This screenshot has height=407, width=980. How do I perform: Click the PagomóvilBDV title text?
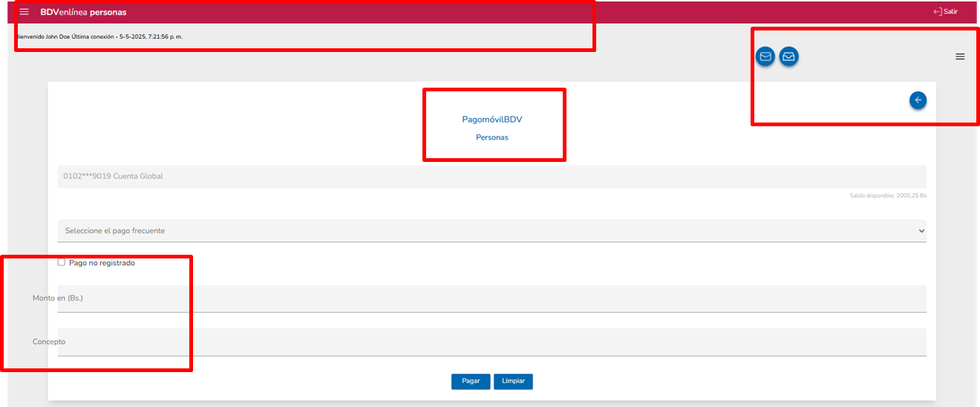coord(492,119)
